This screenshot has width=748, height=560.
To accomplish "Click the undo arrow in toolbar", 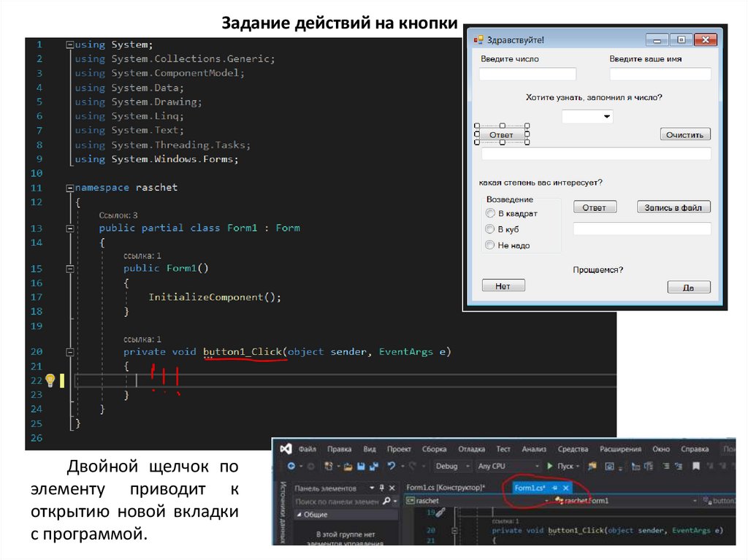I will pyautogui.click(x=392, y=466).
